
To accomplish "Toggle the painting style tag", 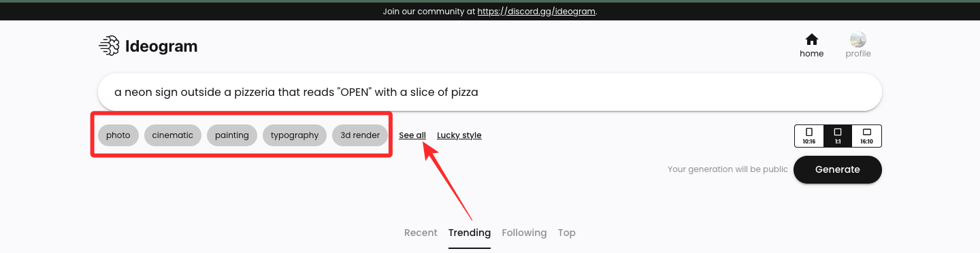I will [232, 135].
